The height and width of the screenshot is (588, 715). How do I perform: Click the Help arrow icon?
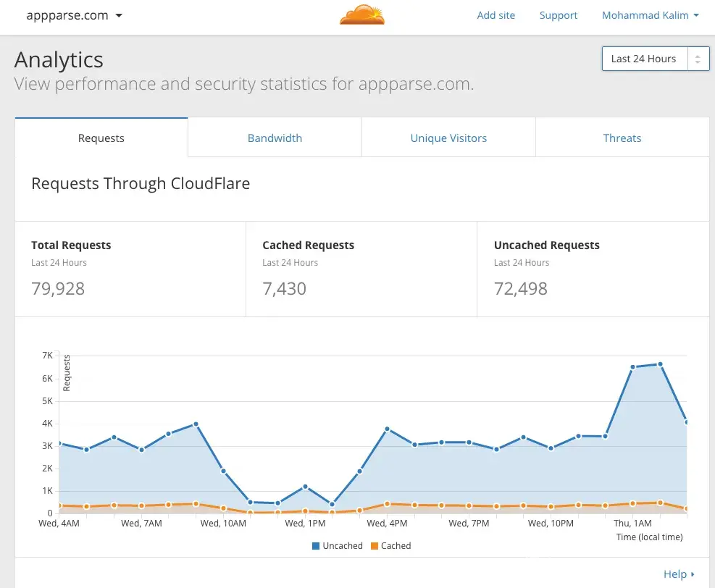pos(693,574)
